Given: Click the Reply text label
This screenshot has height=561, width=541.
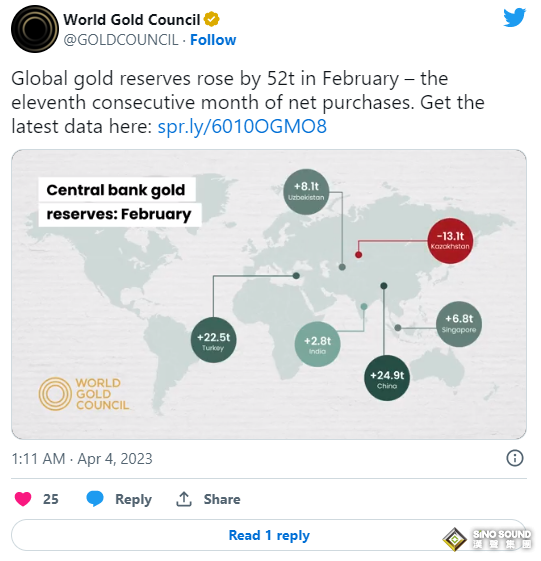Looking at the screenshot, I should click(x=133, y=499).
